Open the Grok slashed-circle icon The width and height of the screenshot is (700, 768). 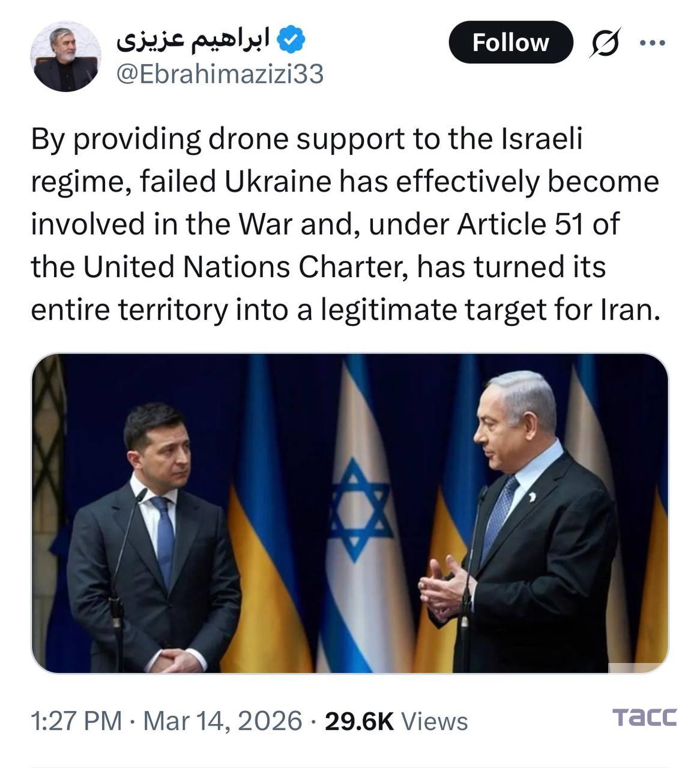[x=605, y=43]
